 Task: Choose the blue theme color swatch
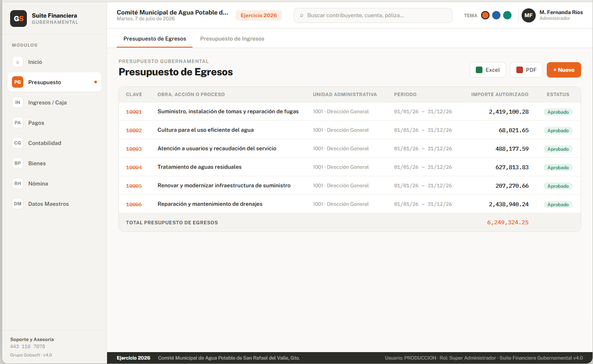click(496, 15)
